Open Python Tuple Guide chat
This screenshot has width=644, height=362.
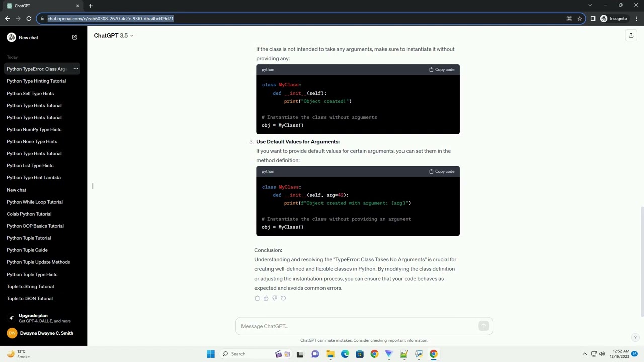(x=27, y=250)
